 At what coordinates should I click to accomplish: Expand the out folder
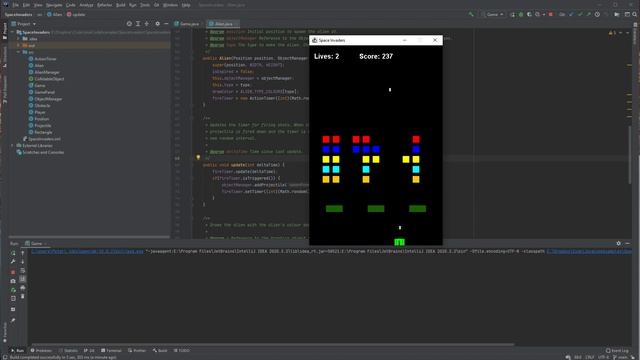tap(18, 45)
